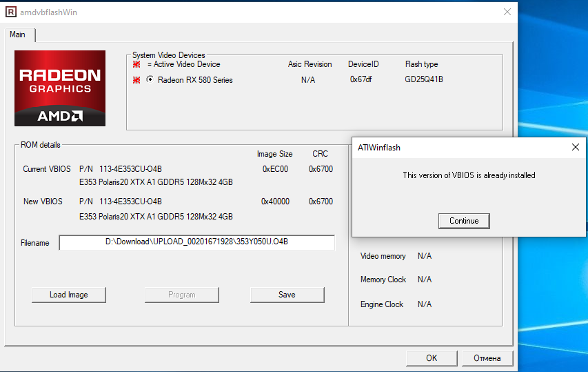Viewport: 588px width, 372px height.
Task: Click the 'This version of VBIOS is already installed' message
Action: pyautogui.click(x=469, y=175)
